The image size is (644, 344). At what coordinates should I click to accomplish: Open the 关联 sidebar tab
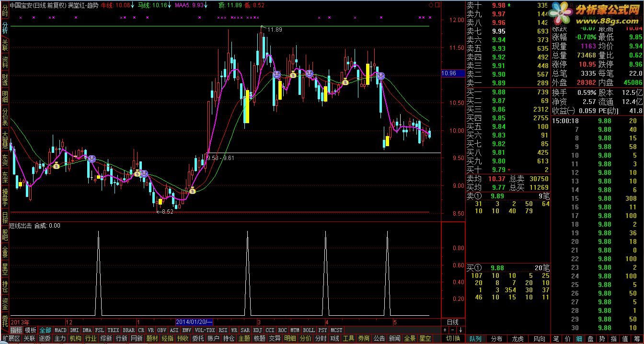tap(5, 45)
